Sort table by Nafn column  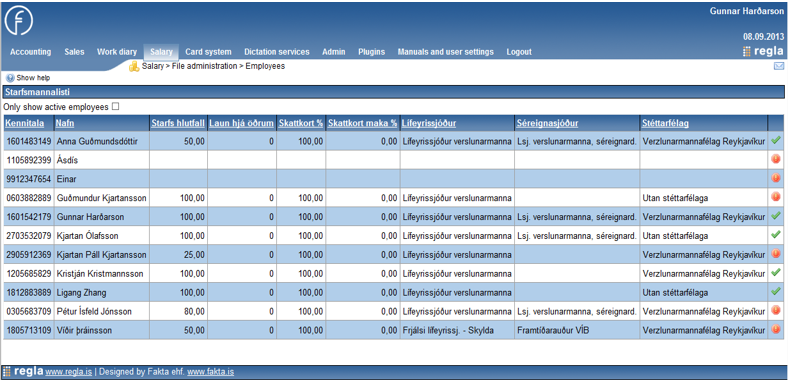65,123
